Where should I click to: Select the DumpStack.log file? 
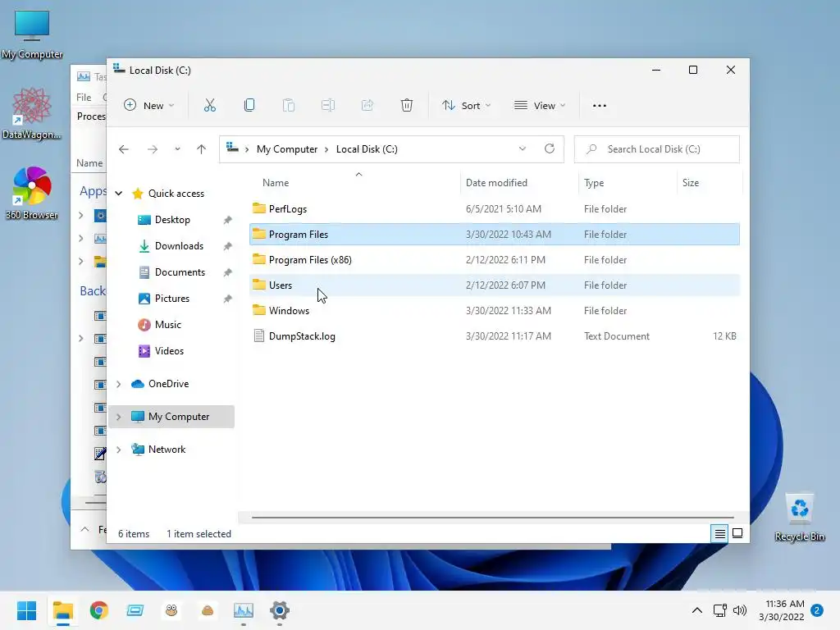pyautogui.click(x=495, y=336)
